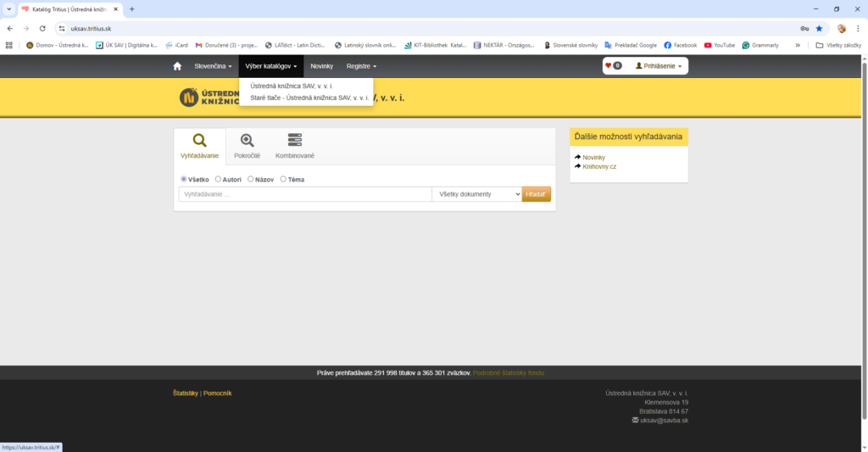Reload the page using the refresh icon

coord(42,28)
